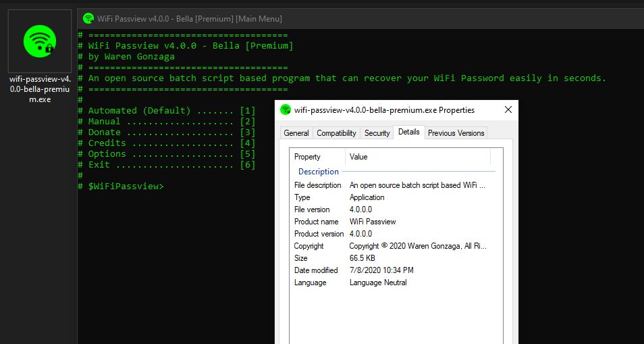
Task: Select the Product name row
Action: (x=390, y=222)
